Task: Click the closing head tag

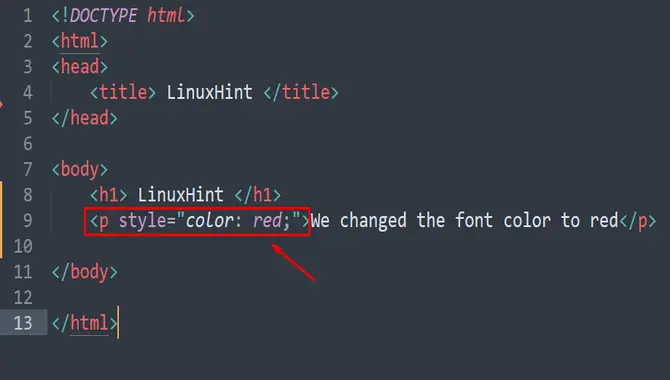Action: click(85, 118)
